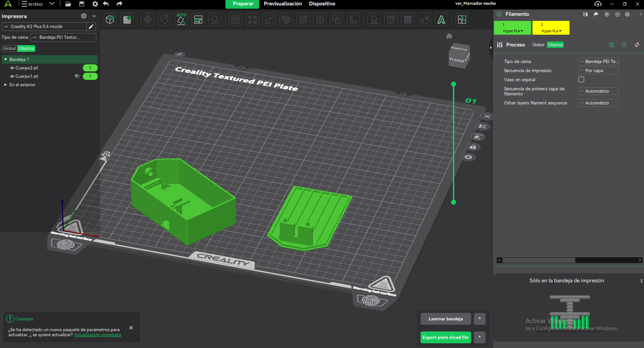Select the Rotate tool in toolbar
The width and height of the screenshot is (644, 348).
[164, 20]
